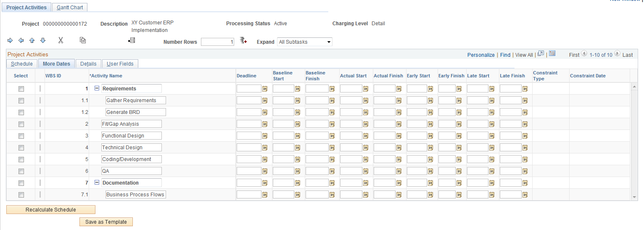Select the Functional Design row checkbox
Viewport: 644px width, 230px height.
point(21,136)
